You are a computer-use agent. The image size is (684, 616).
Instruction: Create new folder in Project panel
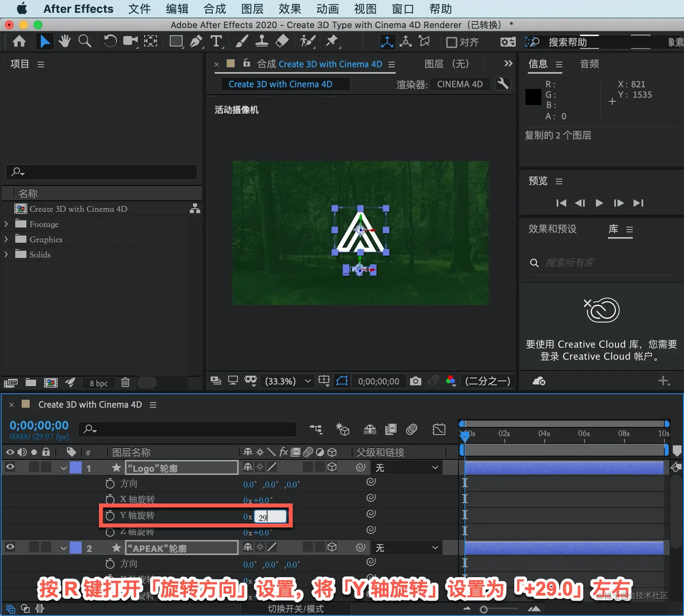click(x=31, y=383)
